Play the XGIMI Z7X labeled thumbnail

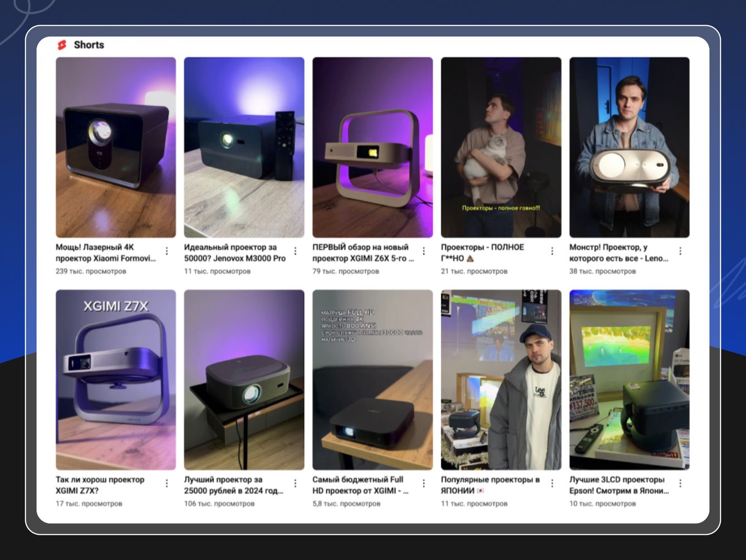point(116,380)
